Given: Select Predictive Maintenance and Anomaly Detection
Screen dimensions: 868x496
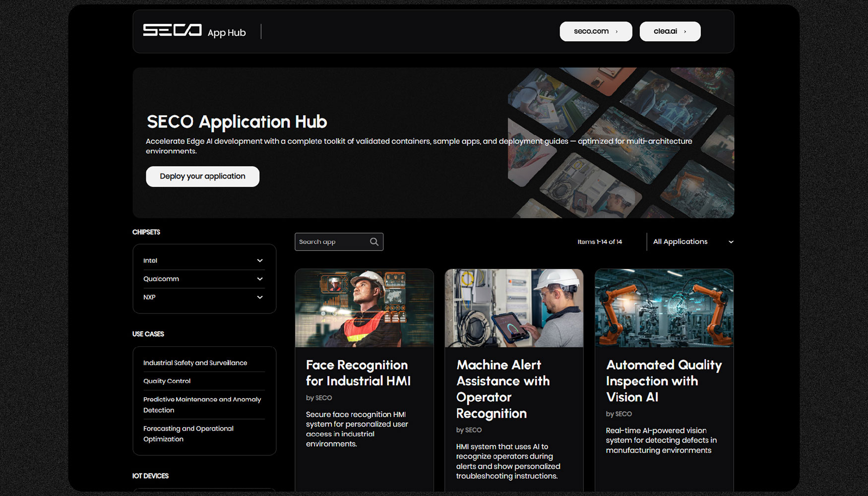Looking at the screenshot, I should click(x=202, y=404).
